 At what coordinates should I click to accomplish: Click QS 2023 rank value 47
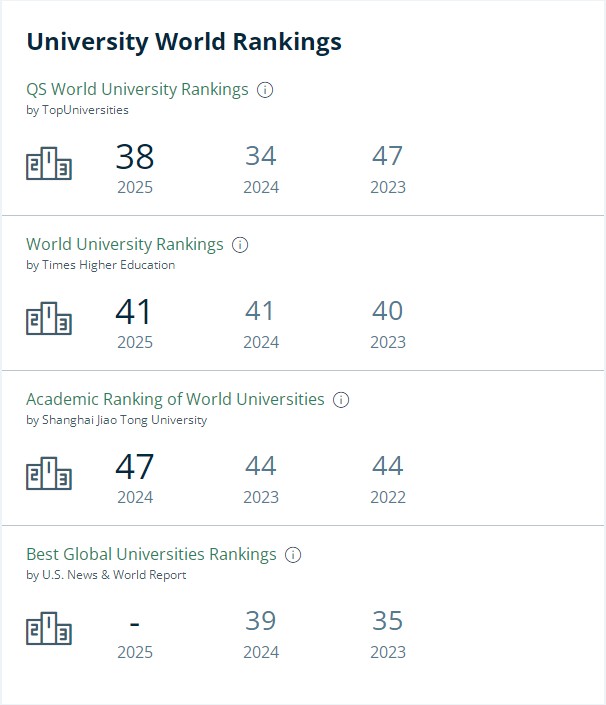pos(388,156)
